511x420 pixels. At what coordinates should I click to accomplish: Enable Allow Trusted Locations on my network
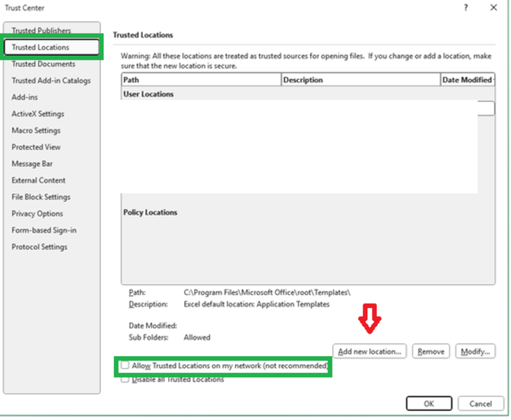125,365
